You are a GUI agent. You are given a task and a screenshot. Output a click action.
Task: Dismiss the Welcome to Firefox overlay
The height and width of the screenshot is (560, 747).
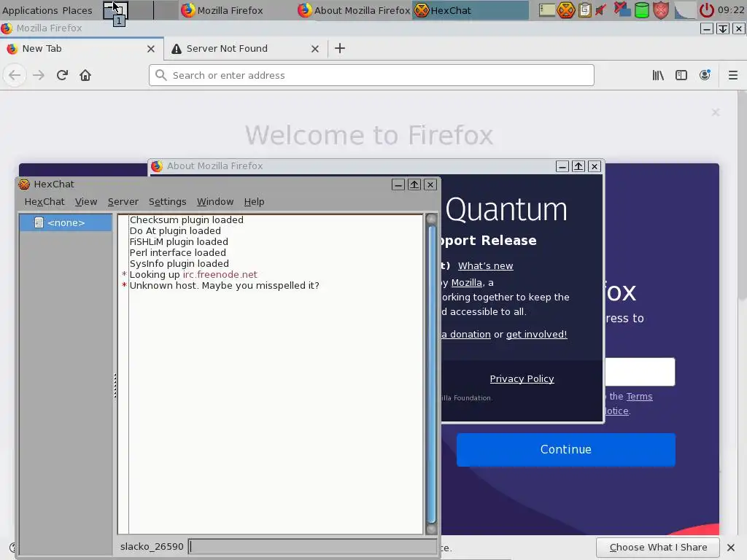click(x=716, y=112)
